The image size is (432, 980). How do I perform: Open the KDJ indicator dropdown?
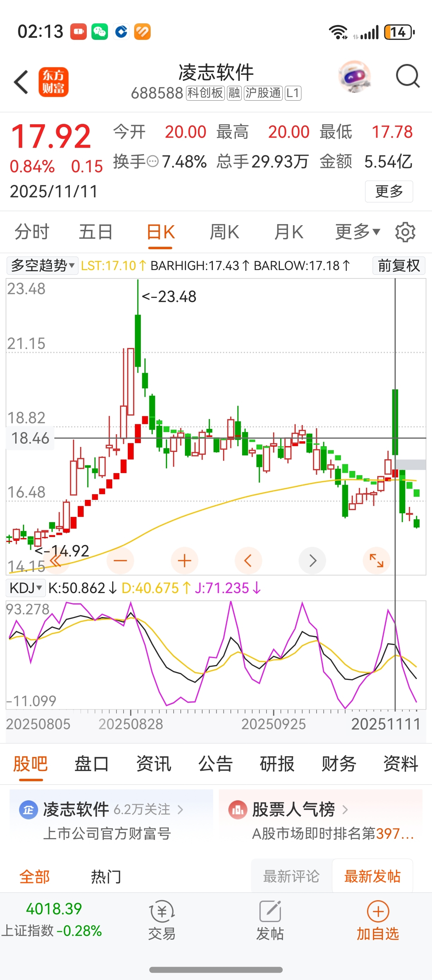26,588
